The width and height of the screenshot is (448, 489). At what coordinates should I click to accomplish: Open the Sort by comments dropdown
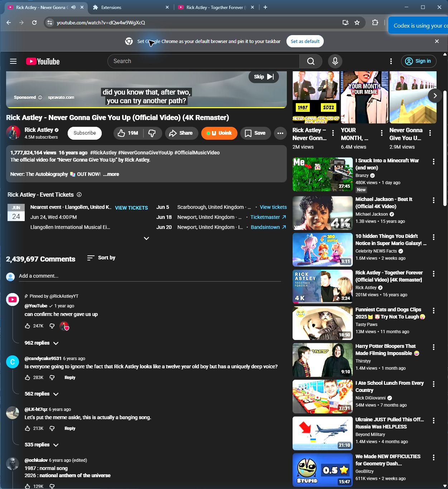(101, 258)
